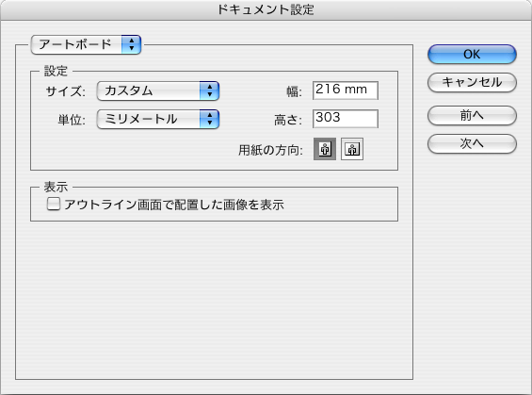This screenshot has width=532, height=395.
Task: Click the 単位 label text
Action: [72, 120]
